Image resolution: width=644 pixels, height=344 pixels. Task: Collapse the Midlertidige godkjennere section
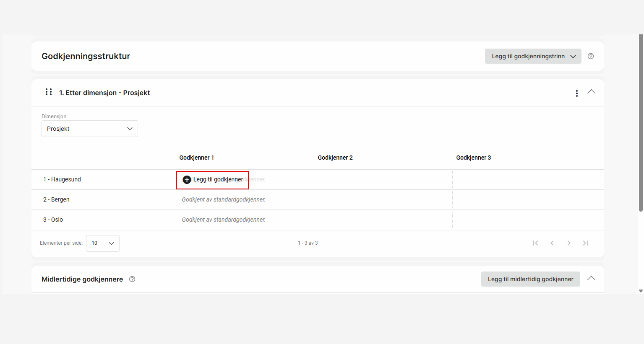pyautogui.click(x=591, y=278)
